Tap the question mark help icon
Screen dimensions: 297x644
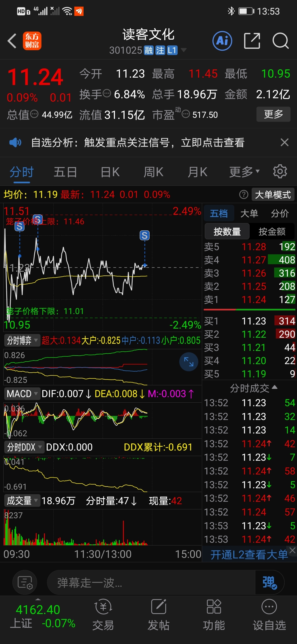244,195
